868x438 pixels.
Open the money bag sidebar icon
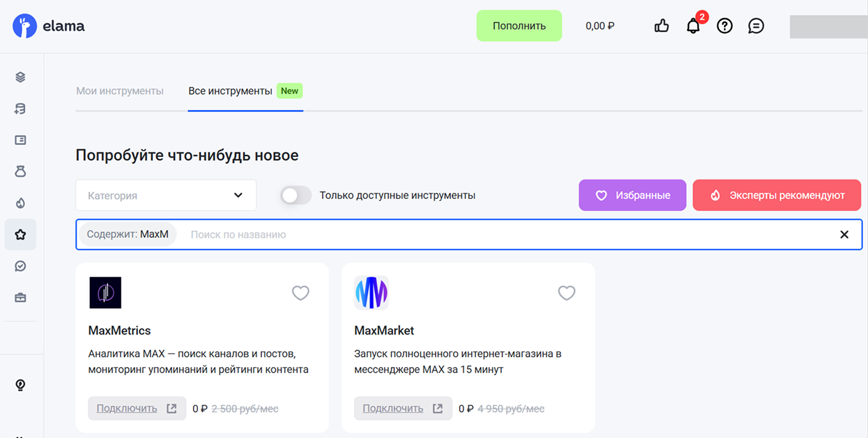pos(21,172)
